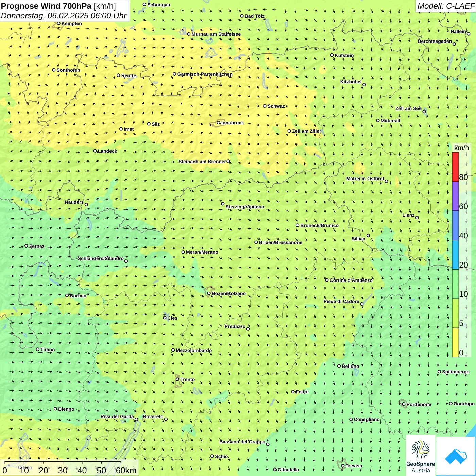The width and height of the screenshot is (476, 476).
Task: Click the Cortina d'Ampezzo label
Action: pos(351,280)
